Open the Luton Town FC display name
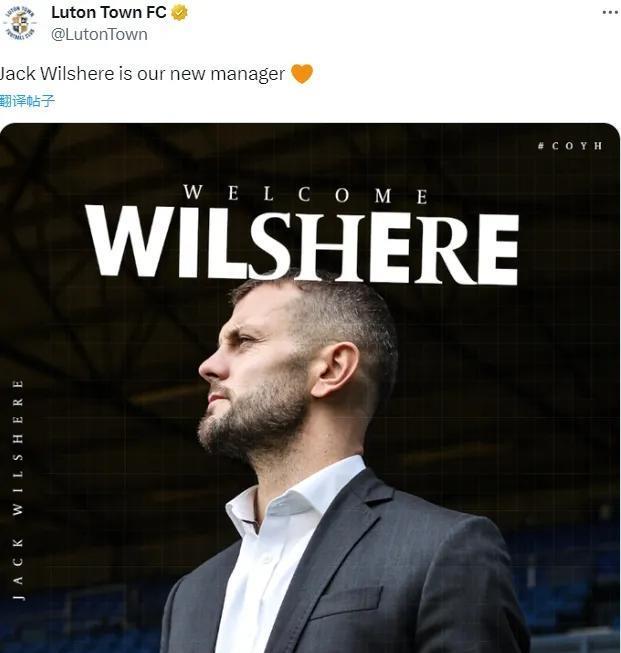This screenshot has height=653, width=621. coord(109,12)
